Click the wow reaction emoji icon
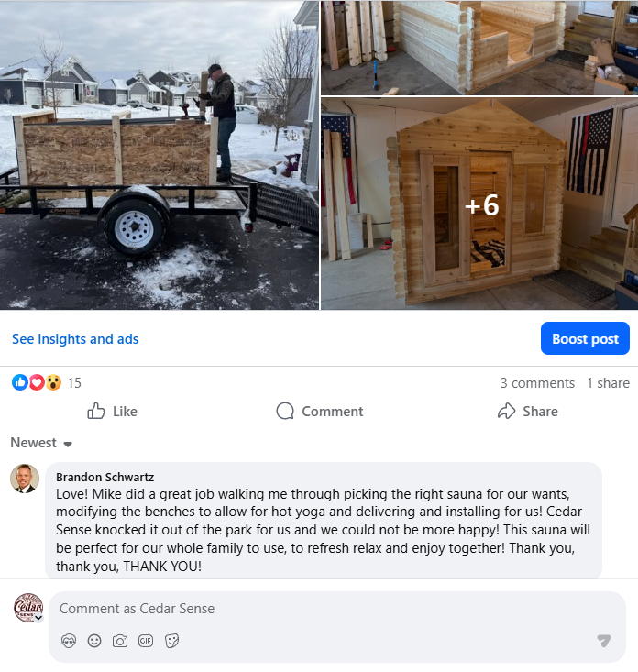 tap(53, 382)
